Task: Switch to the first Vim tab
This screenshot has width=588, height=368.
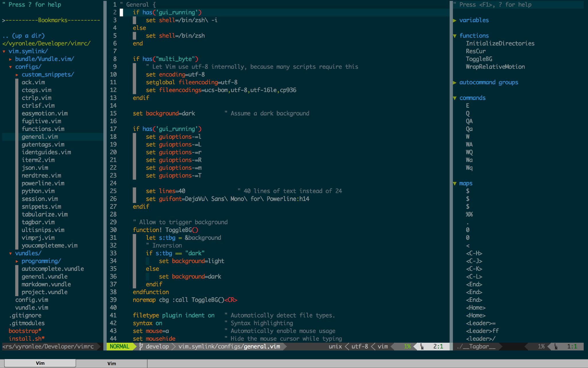Action: tap(40, 363)
